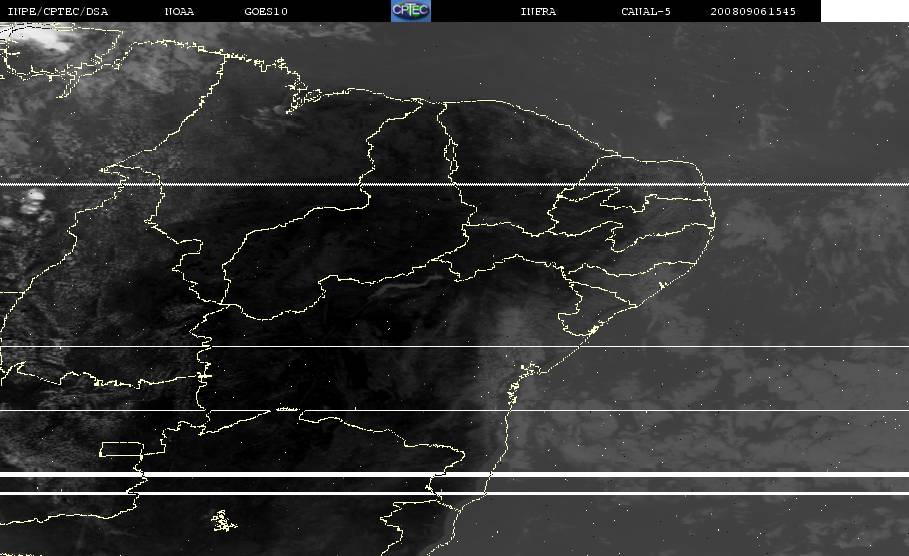Click the second thick white line below
The width and height of the screenshot is (909, 556).
click(x=454, y=493)
